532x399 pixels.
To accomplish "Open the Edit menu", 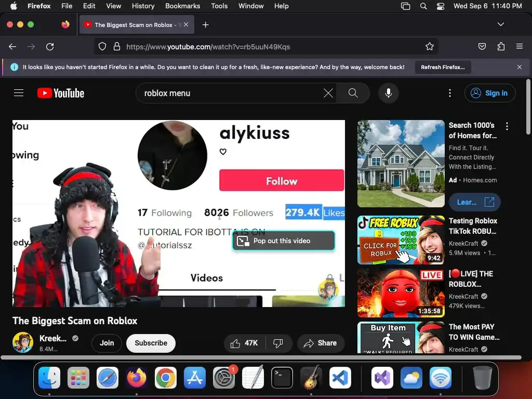I will (89, 6).
